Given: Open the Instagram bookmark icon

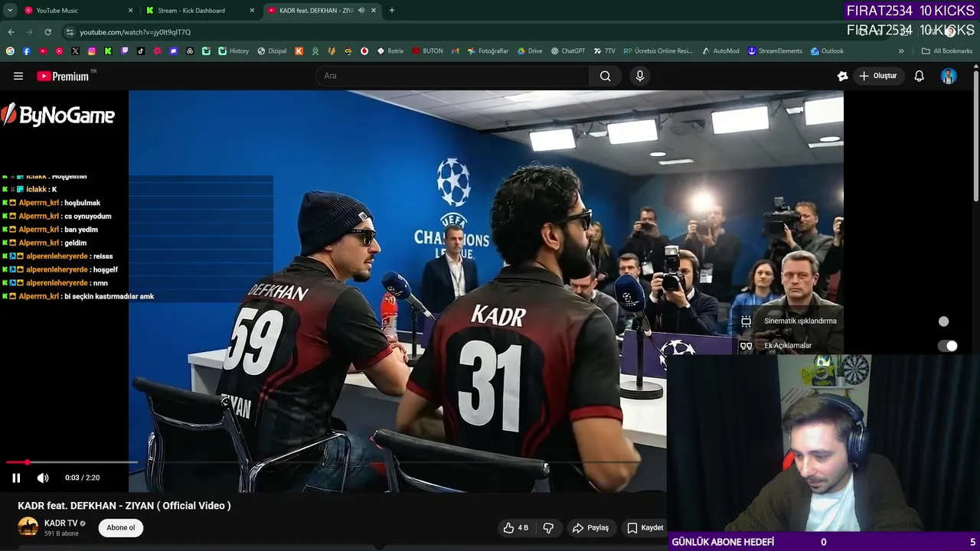Looking at the screenshot, I should pos(92,51).
